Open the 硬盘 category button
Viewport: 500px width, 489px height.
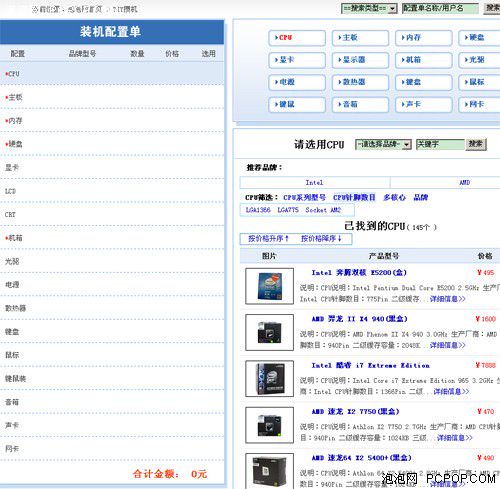(480, 38)
